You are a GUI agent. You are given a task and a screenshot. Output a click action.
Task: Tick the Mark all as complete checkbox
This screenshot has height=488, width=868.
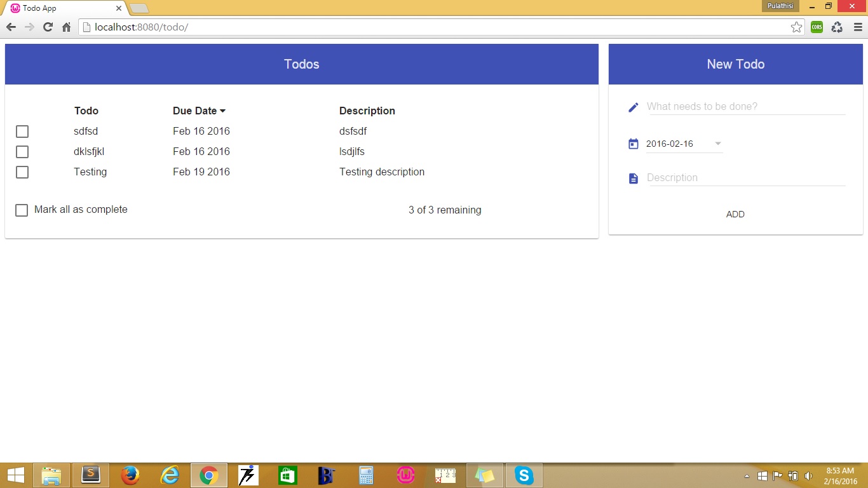pyautogui.click(x=22, y=210)
